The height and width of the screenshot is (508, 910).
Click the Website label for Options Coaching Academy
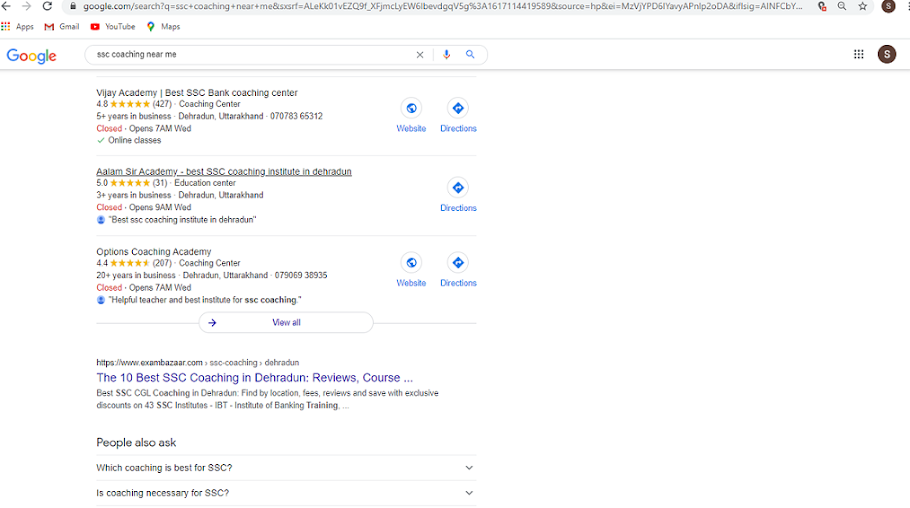[411, 283]
